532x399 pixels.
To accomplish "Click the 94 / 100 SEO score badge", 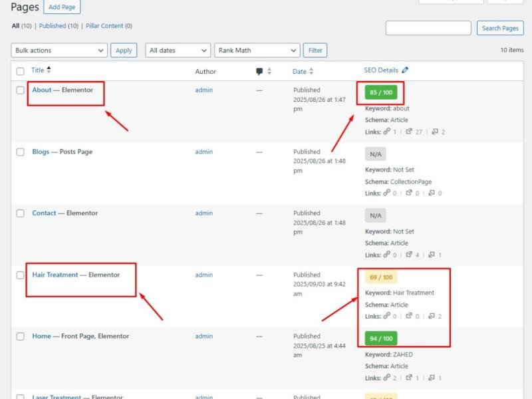I will coord(381,338).
